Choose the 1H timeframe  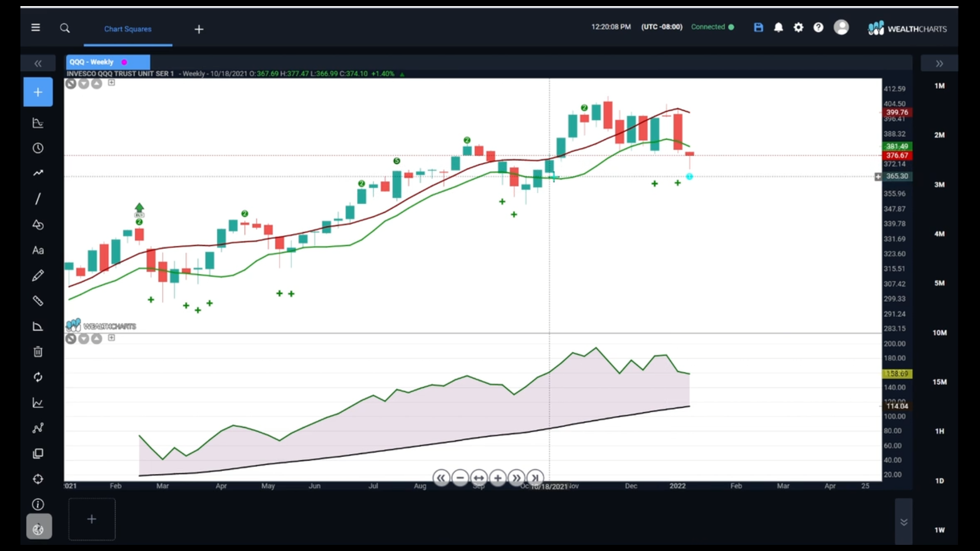coord(939,431)
